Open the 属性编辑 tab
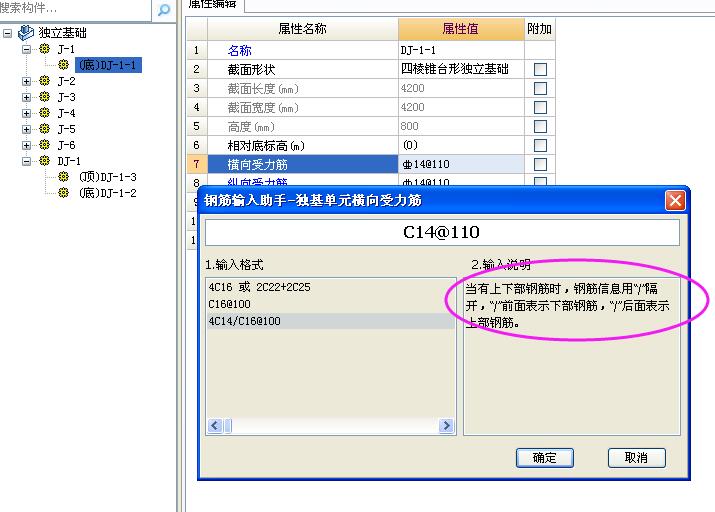This screenshot has height=512, width=715. click(214, 5)
